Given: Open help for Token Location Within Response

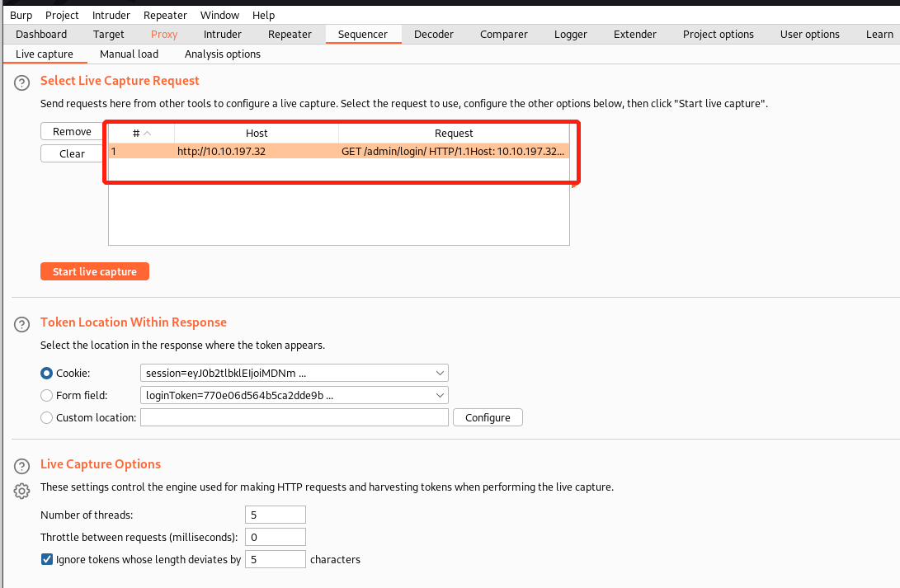Looking at the screenshot, I should coord(21,323).
